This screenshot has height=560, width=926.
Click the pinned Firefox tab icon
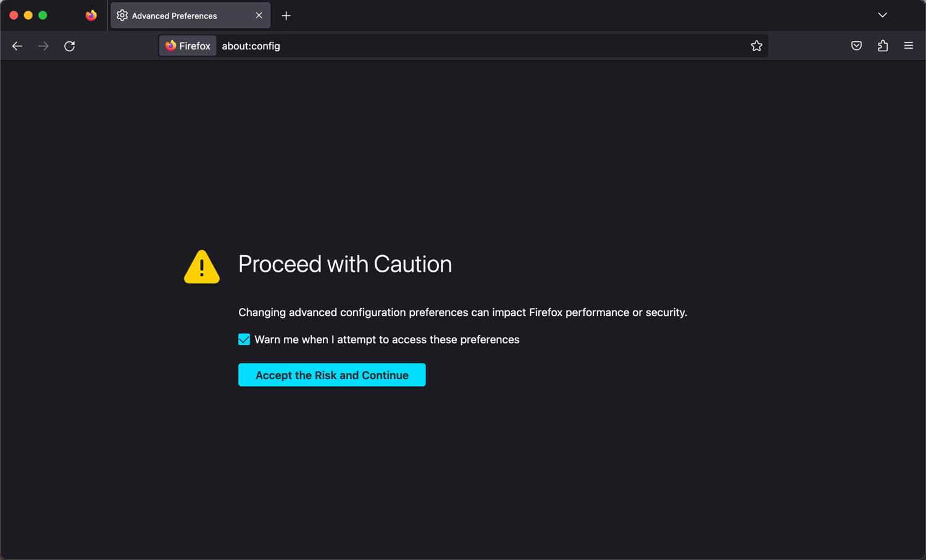click(91, 15)
